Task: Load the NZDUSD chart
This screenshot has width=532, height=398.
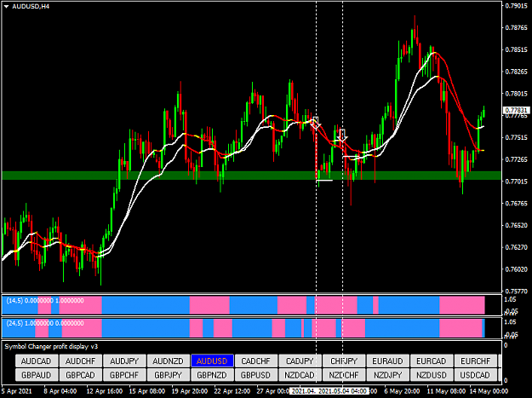Action: 432,375
